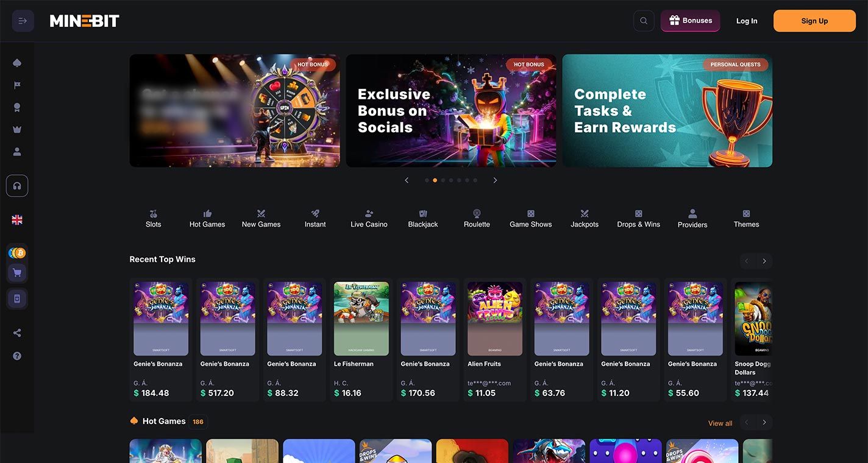Screen dimensions: 868x463
Task: Open the Le Fisherman game thumbnail
Action: [x=361, y=318]
